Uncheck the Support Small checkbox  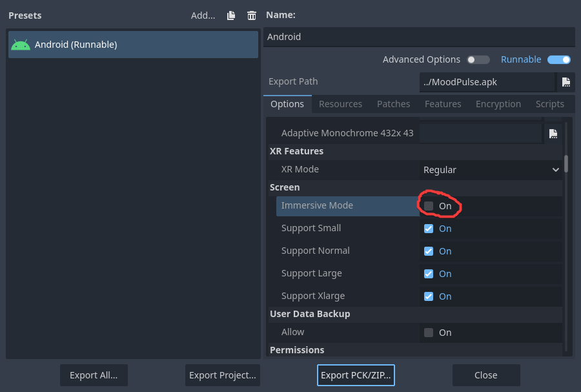click(429, 229)
